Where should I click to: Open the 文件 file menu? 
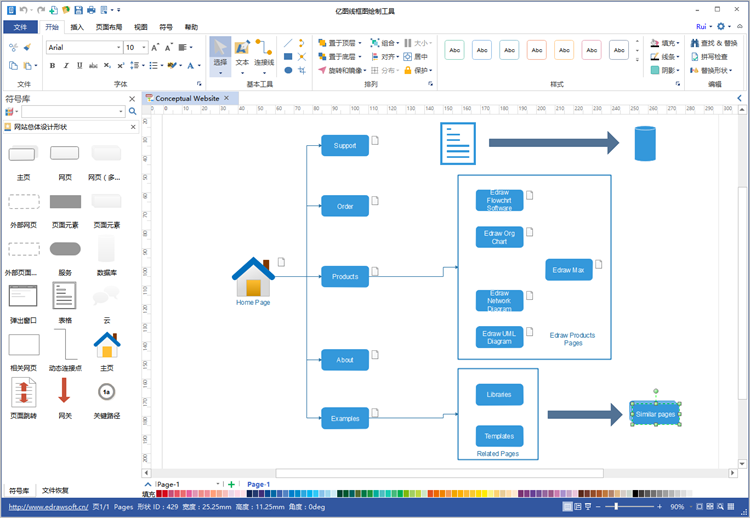point(20,27)
